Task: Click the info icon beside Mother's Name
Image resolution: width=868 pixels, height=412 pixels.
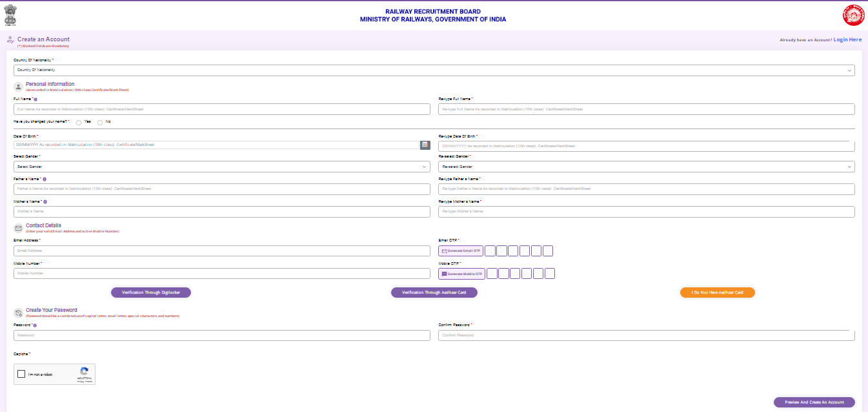Action: [44, 202]
